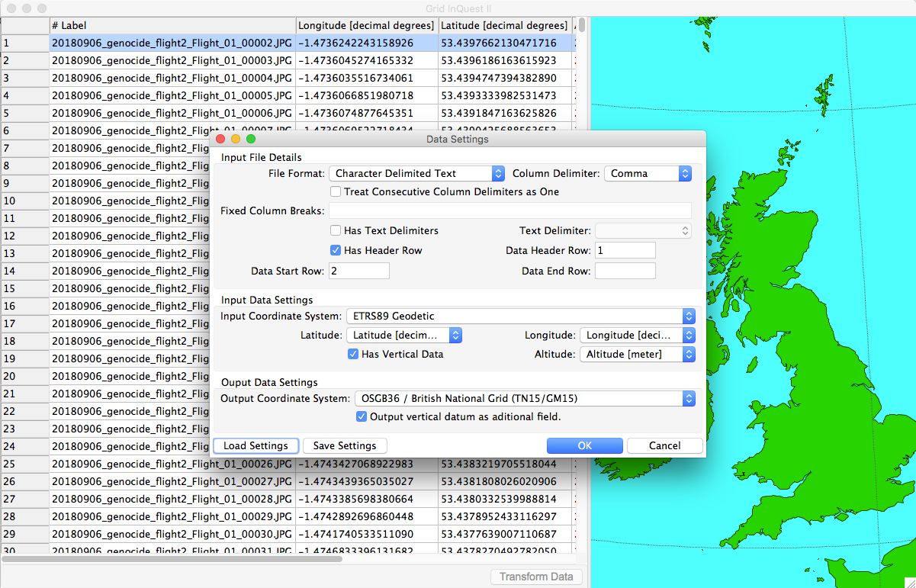The width and height of the screenshot is (916, 588).
Task: Check the Has Text Delimiters option
Action: tap(334, 230)
